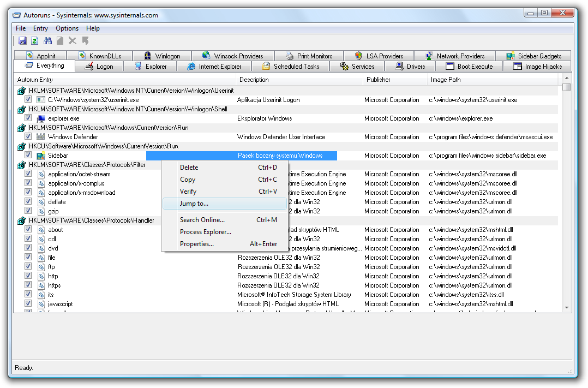Open the Help menu
The image size is (588, 388).
(93, 28)
